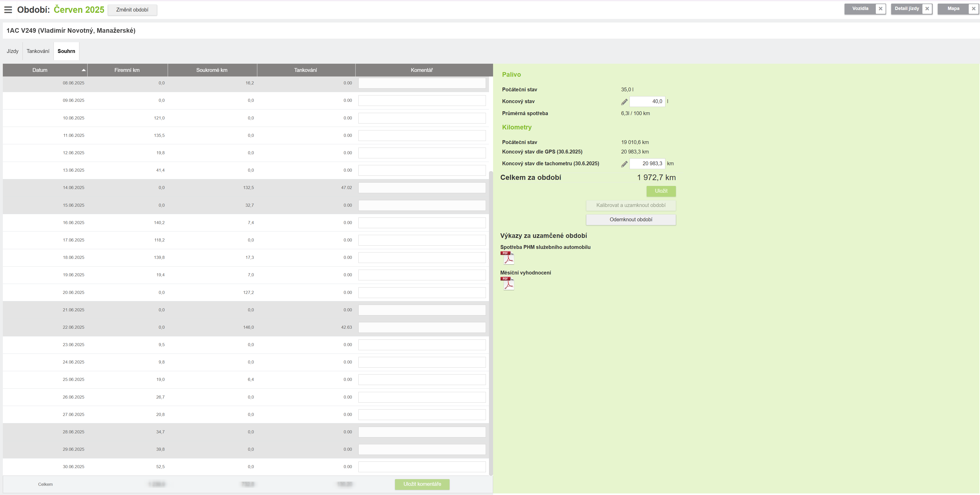
Task: Close the Detail jízdy panel tab
Action: coord(927,9)
